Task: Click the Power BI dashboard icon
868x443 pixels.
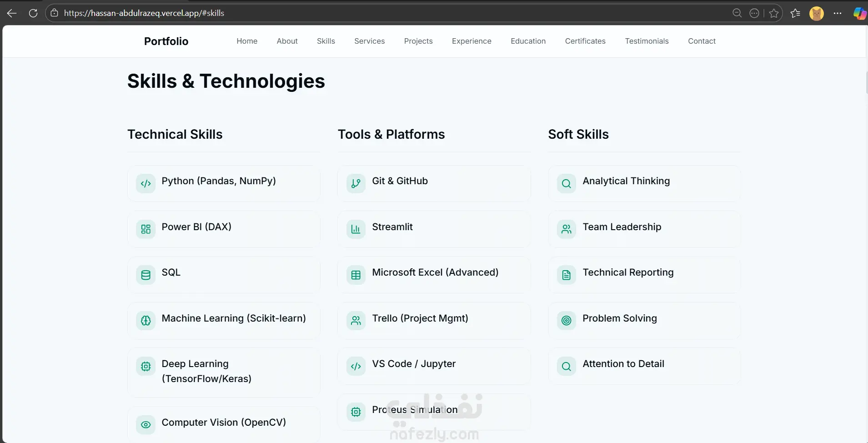Action: coord(146,229)
